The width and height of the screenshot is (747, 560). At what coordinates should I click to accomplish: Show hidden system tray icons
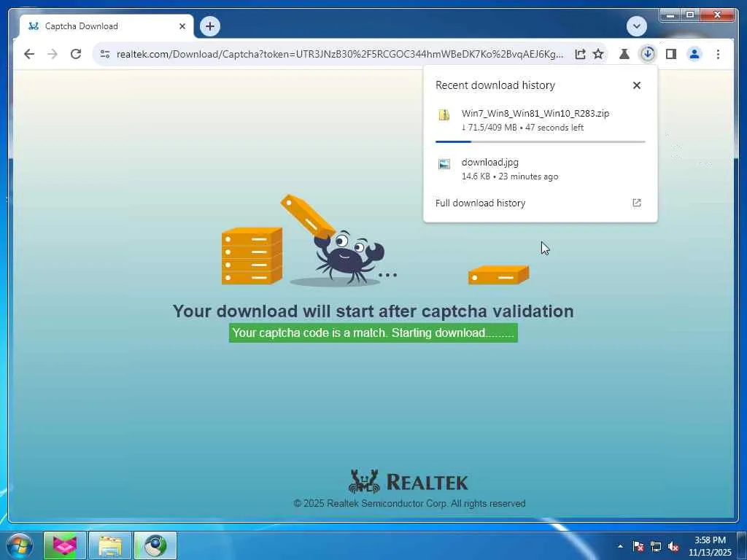(x=620, y=546)
